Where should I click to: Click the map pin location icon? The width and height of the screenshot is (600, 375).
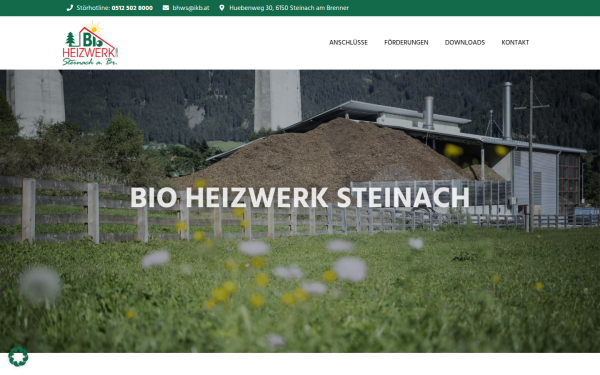pyautogui.click(x=222, y=8)
